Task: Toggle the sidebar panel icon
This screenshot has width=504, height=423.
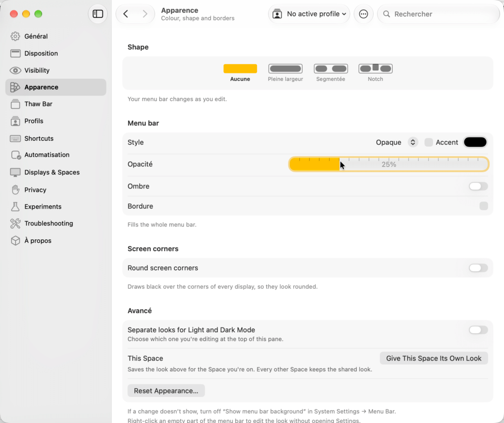Action: coord(98,14)
